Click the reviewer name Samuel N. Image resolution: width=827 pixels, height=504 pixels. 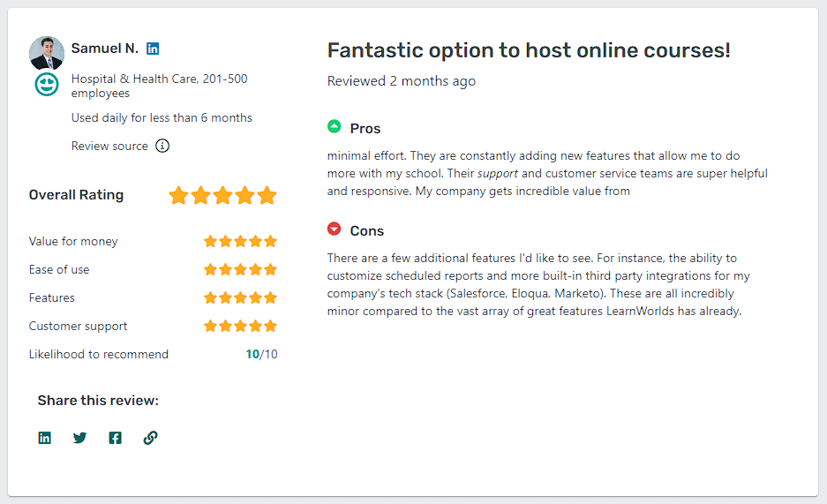(x=105, y=49)
